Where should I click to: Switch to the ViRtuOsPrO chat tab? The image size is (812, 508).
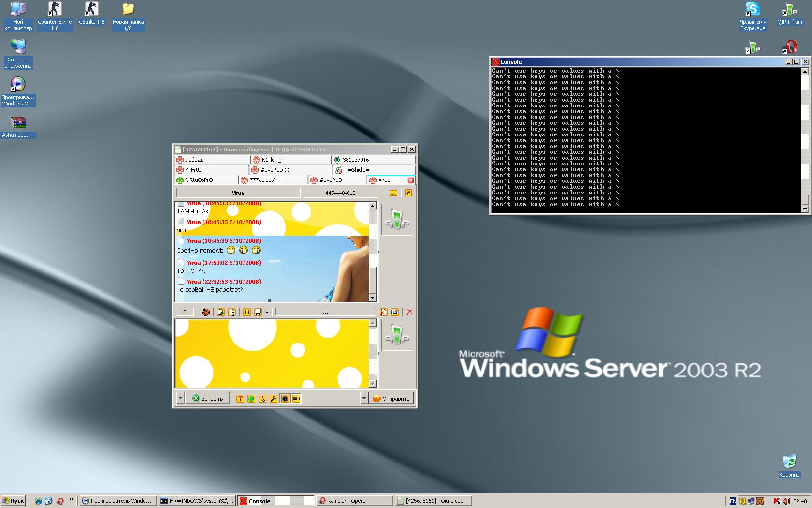click(207, 180)
